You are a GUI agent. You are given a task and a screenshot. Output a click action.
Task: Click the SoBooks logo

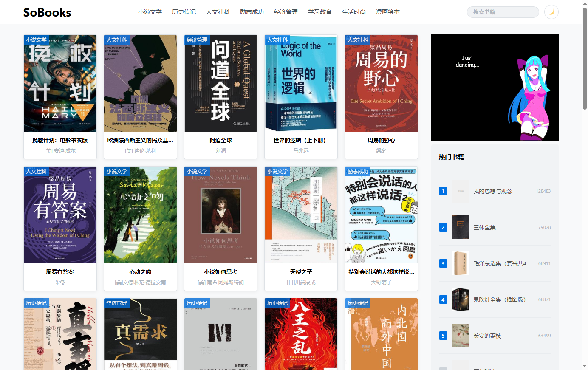pyautogui.click(x=47, y=12)
